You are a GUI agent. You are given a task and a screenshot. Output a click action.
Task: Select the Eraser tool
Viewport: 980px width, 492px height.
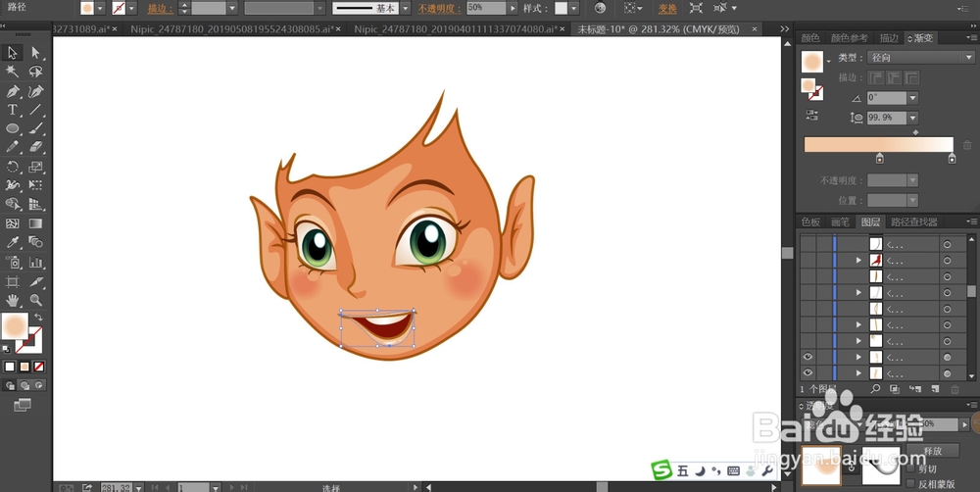(35, 147)
